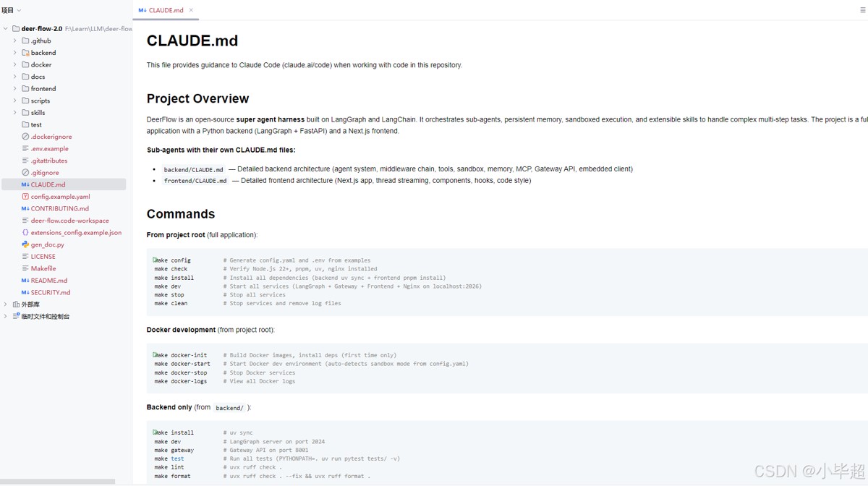Run the make config gutter icon
This screenshot has height=486, width=868.
click(x=155, y=260)
